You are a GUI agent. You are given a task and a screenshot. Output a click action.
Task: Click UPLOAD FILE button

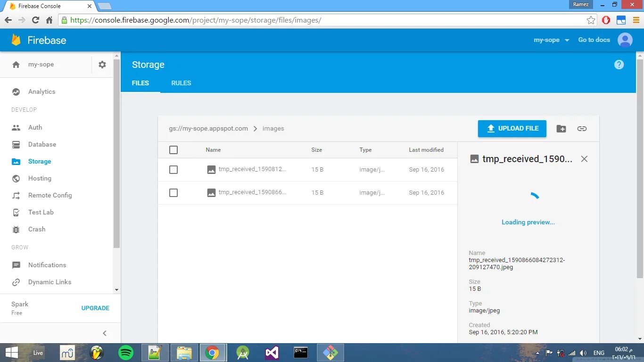tap(512, 129)
